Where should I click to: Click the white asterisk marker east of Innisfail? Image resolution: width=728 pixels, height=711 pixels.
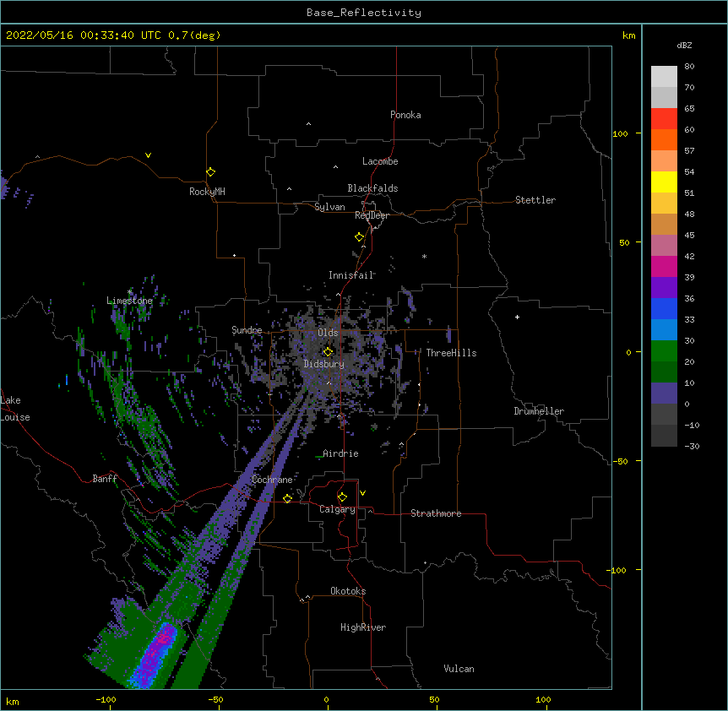424,256
